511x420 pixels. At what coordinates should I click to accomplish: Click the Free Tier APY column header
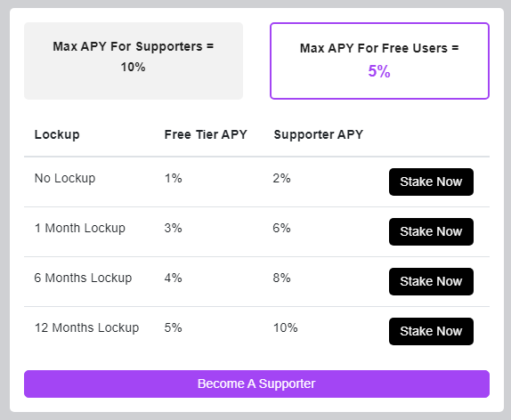tap(206, 134)
